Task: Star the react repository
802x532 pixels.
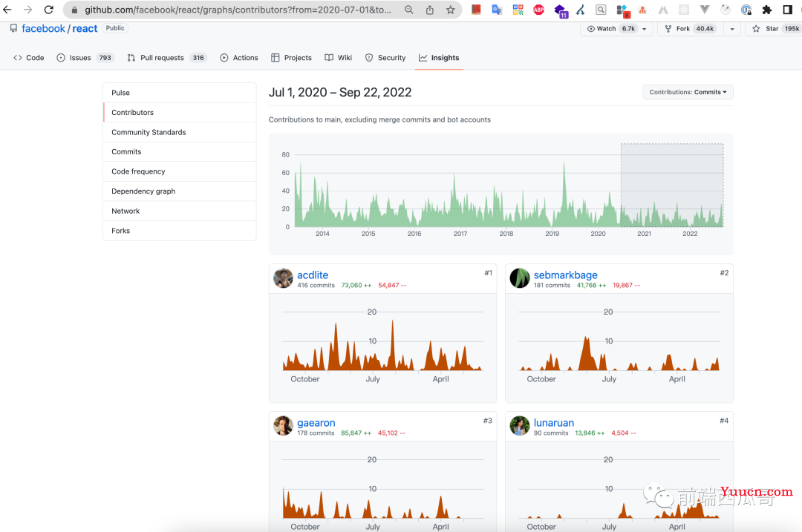Action: (x=775, y=29)
